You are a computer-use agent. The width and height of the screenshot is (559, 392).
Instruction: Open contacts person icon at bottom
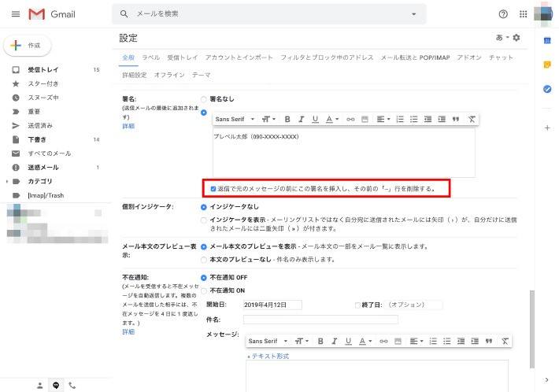[x=40, y=385]
